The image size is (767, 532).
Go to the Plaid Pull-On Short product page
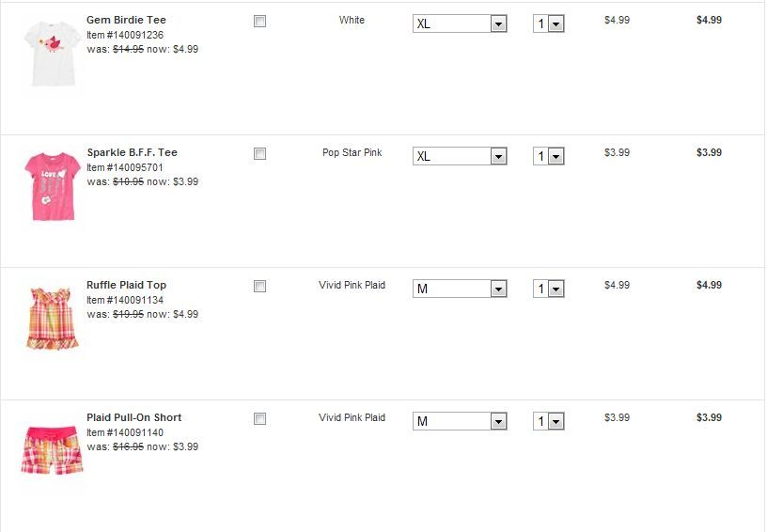point(133,417)
